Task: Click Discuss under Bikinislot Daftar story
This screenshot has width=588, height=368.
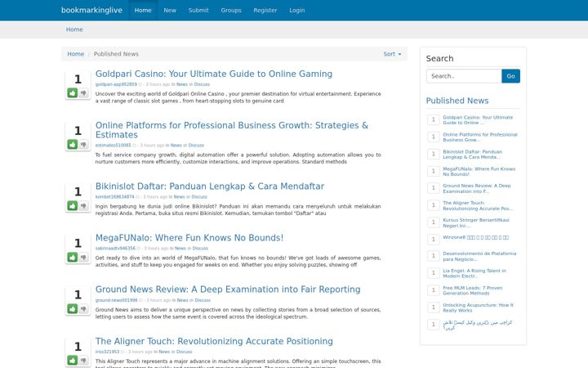Action: [199, 197]
